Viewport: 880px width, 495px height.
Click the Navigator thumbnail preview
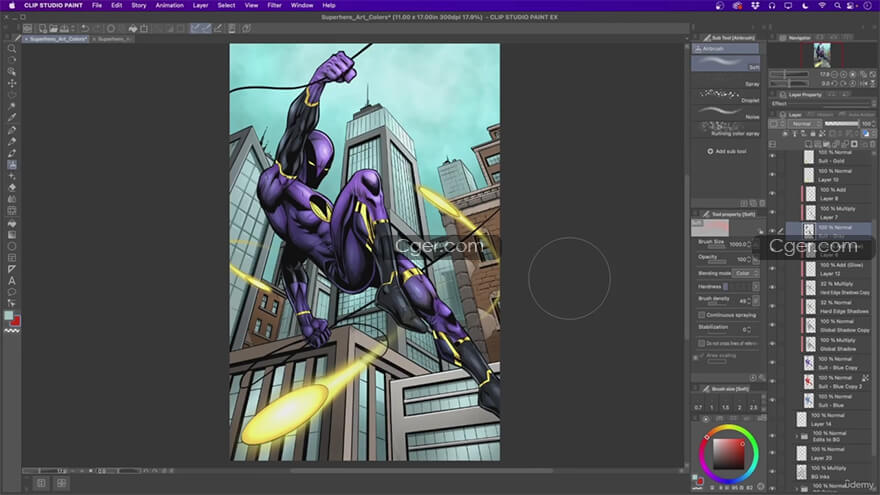point(822,55)
